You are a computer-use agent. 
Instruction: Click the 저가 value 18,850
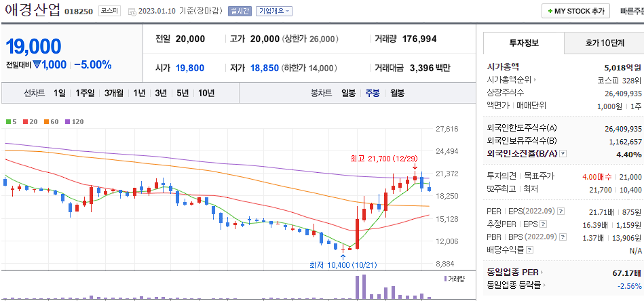click(x=265, y=68)
